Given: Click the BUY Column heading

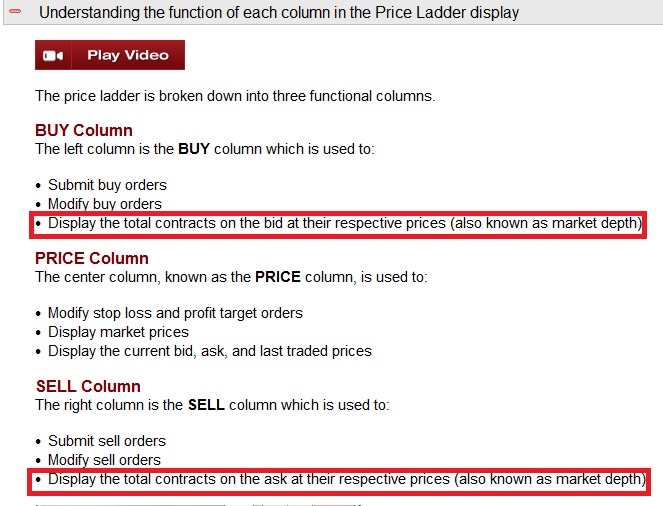Looking at the screenshot, I should tap(84, 131).
